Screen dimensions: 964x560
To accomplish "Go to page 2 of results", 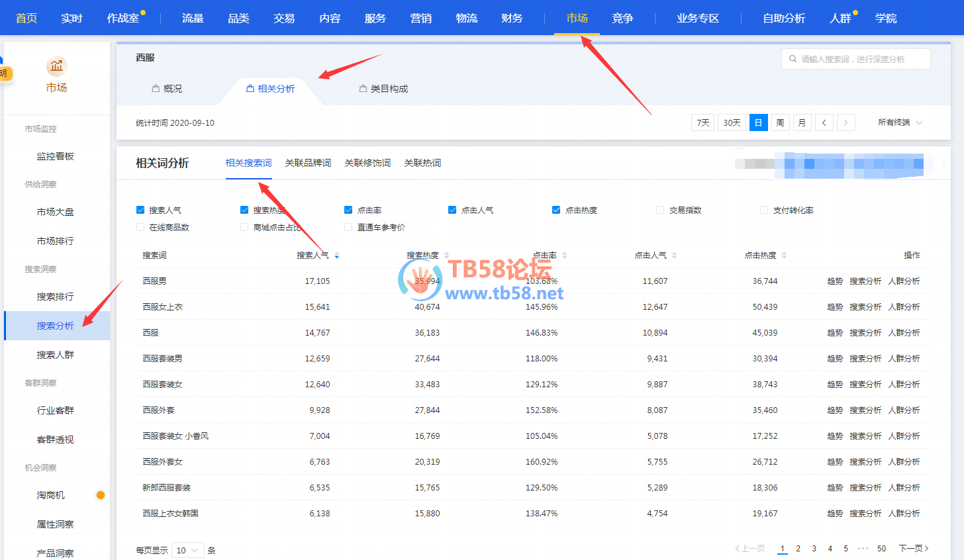I will tap(798, 549).
